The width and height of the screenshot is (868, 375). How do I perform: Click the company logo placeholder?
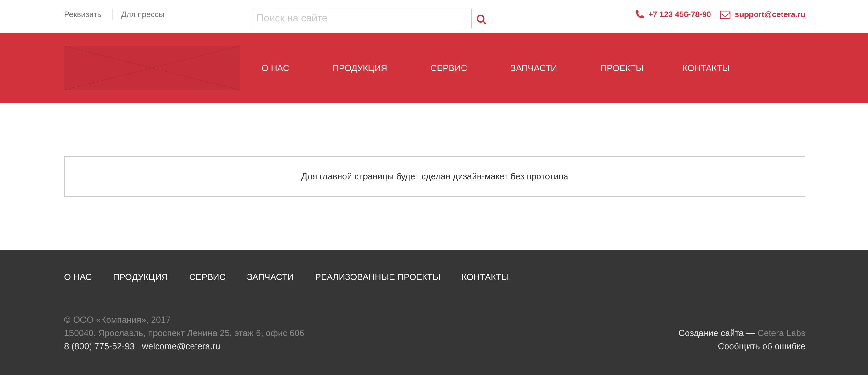pyautogui.click(x=152, y=67)
